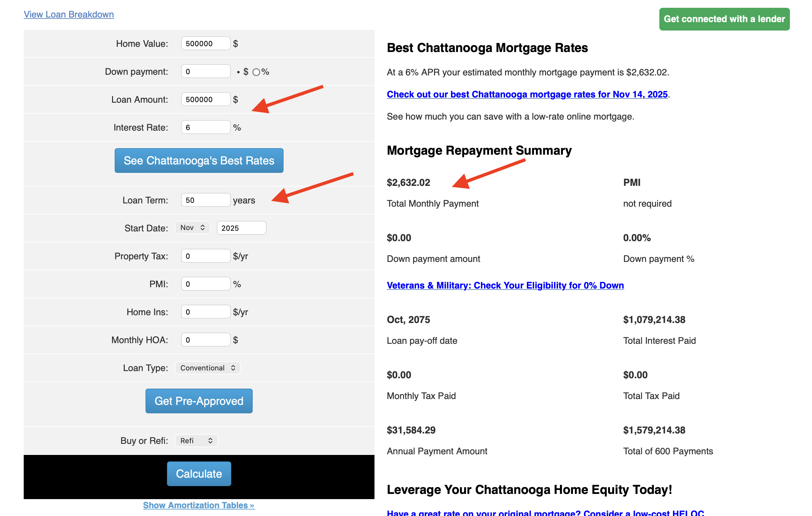Click the Loan Term years field
This screenshot has width=812, height=516.
(206, 200)
